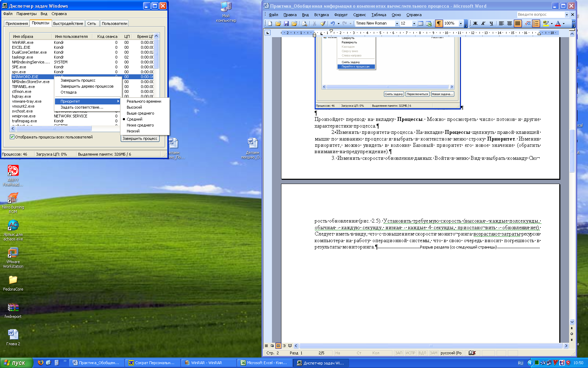
Task: Open 'Сервис' menu in Word
Action: click(359, 15)
